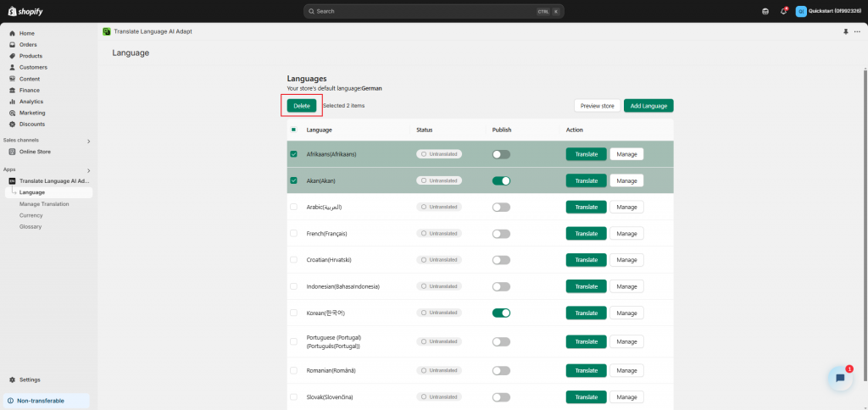Image resolution: width=868 pixels, height=410 pixels.
Task: Click the Add Language button
Action: tap(648, 106)
